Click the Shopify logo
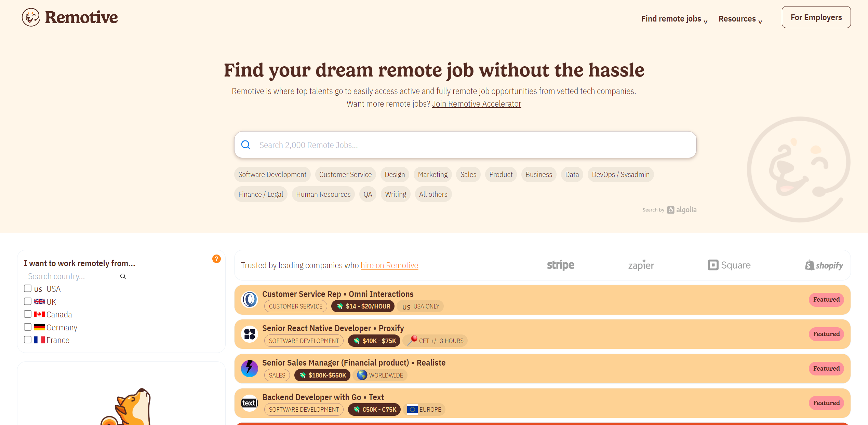This screenshot has width=868, height=425. click(x=824, y=265)
